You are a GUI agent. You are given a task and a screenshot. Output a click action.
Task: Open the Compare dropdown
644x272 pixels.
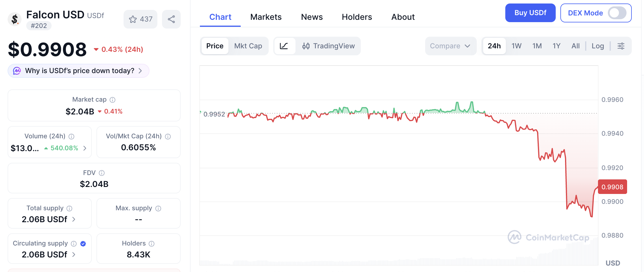coord(450,46)
